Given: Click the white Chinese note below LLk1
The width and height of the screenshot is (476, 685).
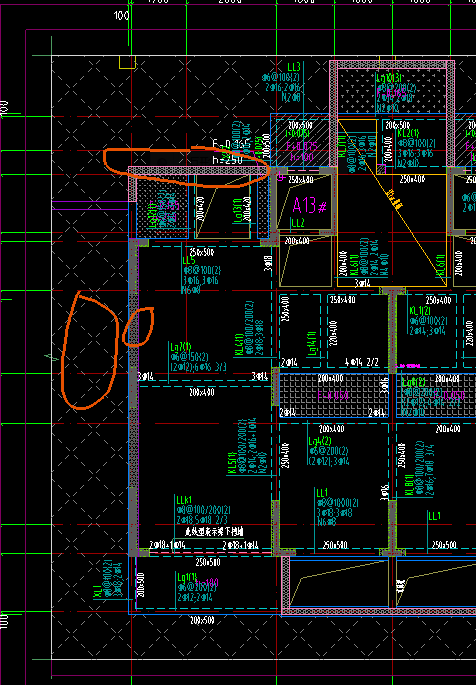Looking at the screenshot, I should tap(214, 532).
